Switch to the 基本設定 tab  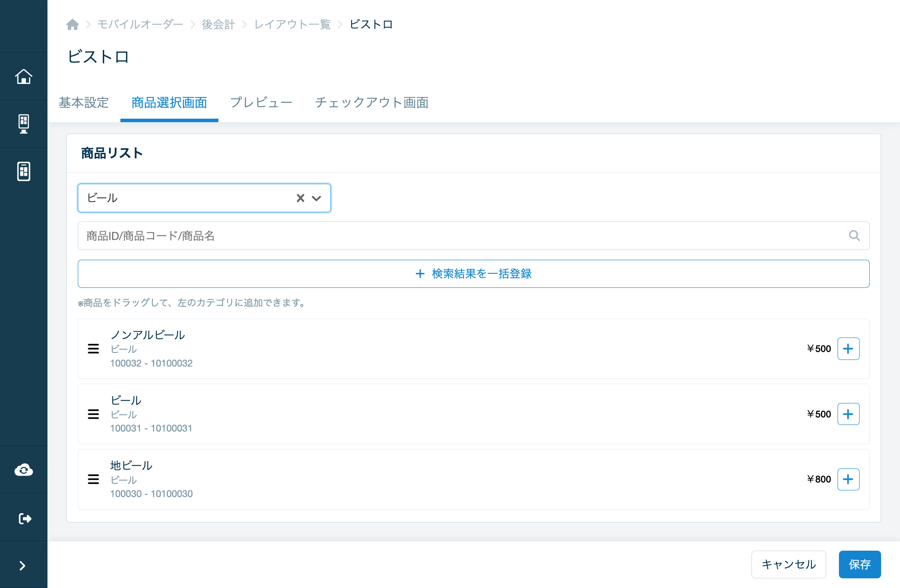pyautogui.click(x=83, y=102)
